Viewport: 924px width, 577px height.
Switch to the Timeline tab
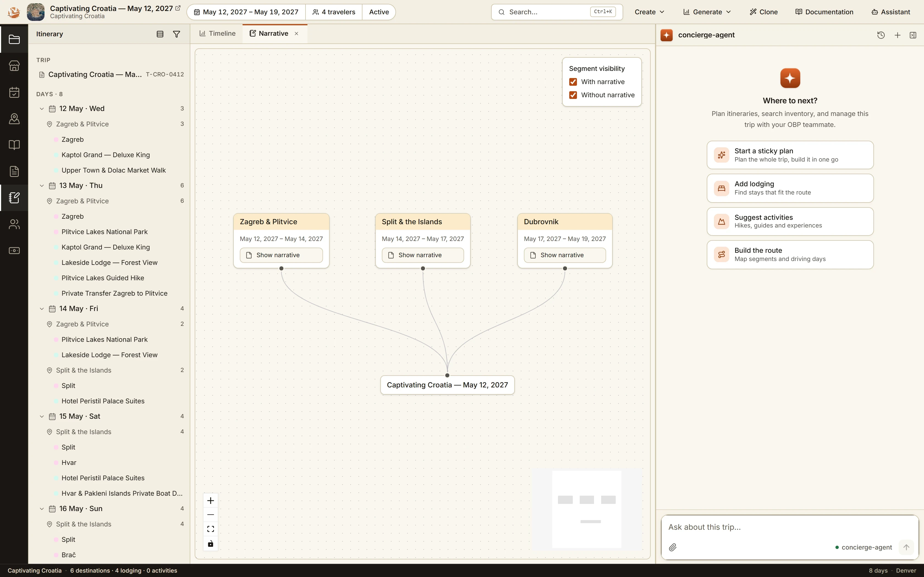point(217,34)
